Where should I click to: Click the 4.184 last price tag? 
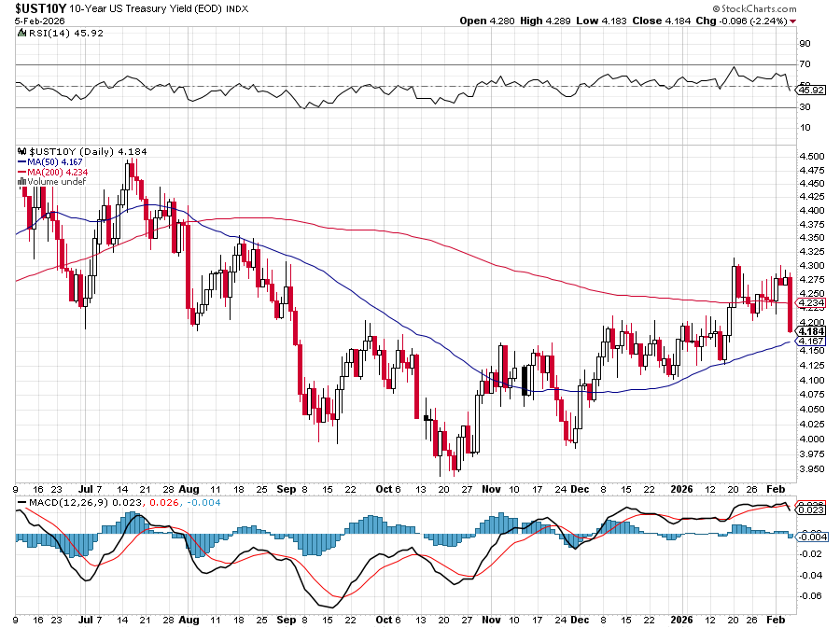click(x=809, y=331)
